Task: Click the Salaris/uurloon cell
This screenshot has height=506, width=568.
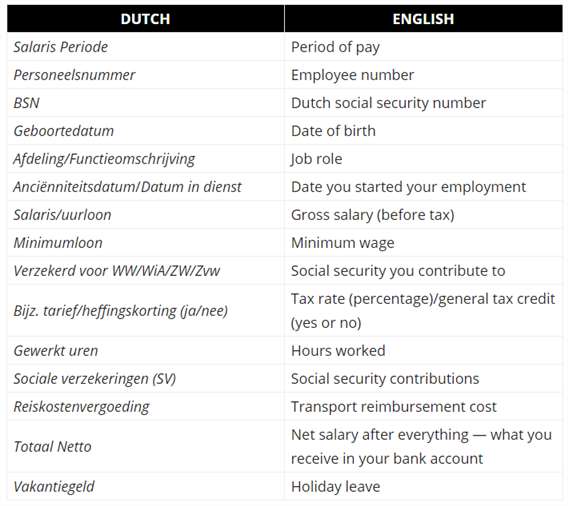Action: (x=146, y=215)
